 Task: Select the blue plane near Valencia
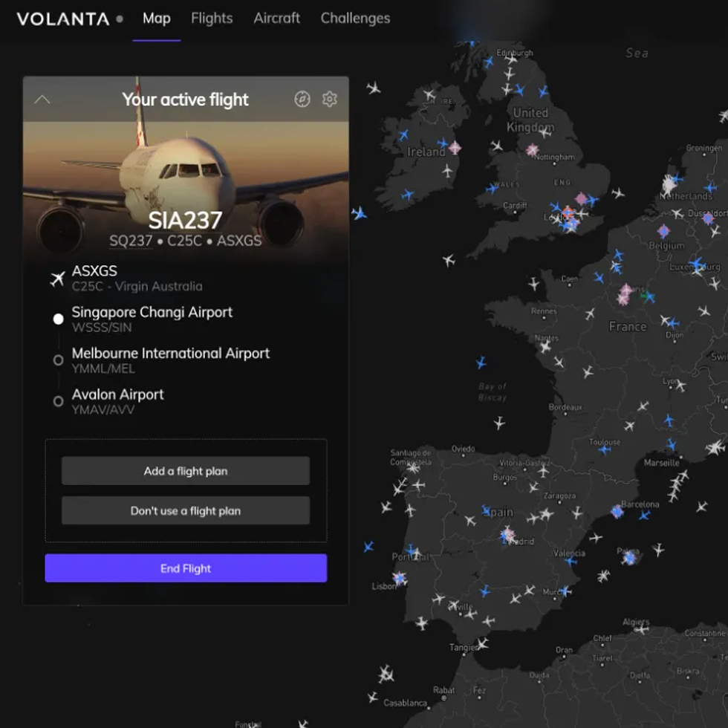[571, 562]
